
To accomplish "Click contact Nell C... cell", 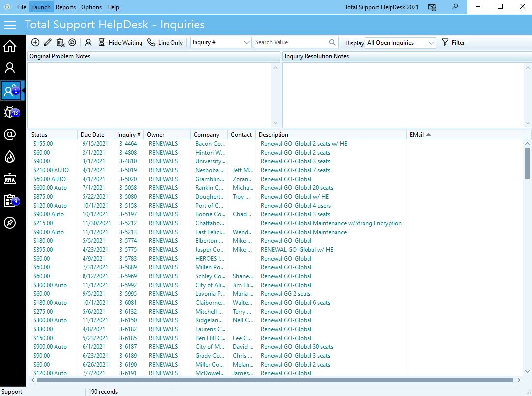I will [x=243, y=320].
